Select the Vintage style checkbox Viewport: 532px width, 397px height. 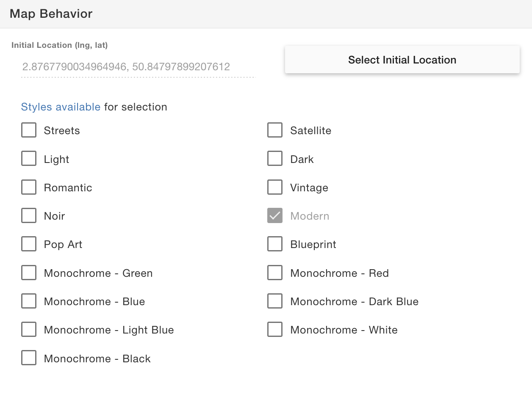coord(275,187)
